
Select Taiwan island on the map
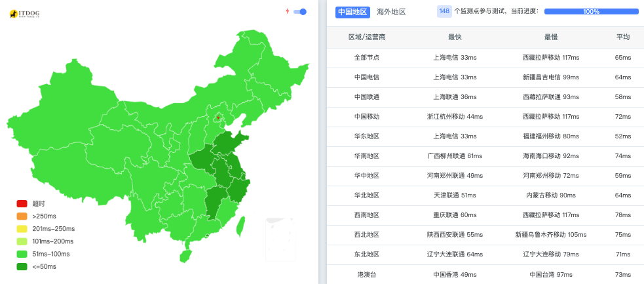pyautogui.click(x=240, y=225)
